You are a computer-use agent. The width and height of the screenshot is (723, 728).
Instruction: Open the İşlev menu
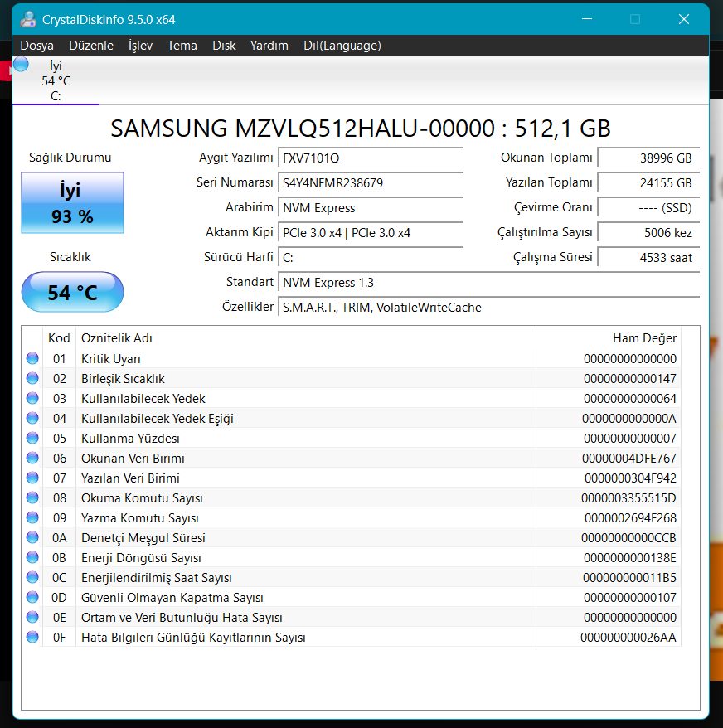[140, 46]
